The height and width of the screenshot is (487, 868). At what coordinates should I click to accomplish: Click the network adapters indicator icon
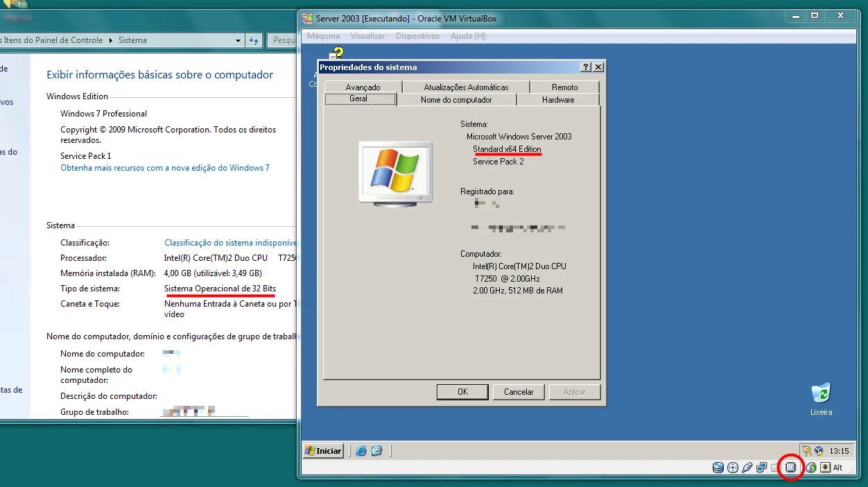761,468
